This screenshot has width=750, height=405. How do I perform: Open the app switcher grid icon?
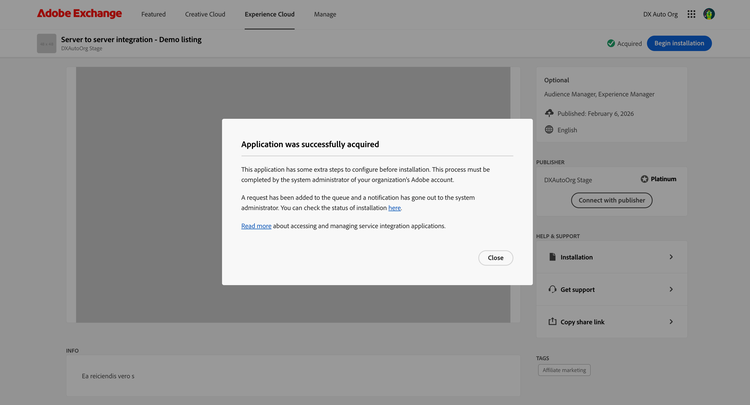pyautogui.click(x=691, y=14)
